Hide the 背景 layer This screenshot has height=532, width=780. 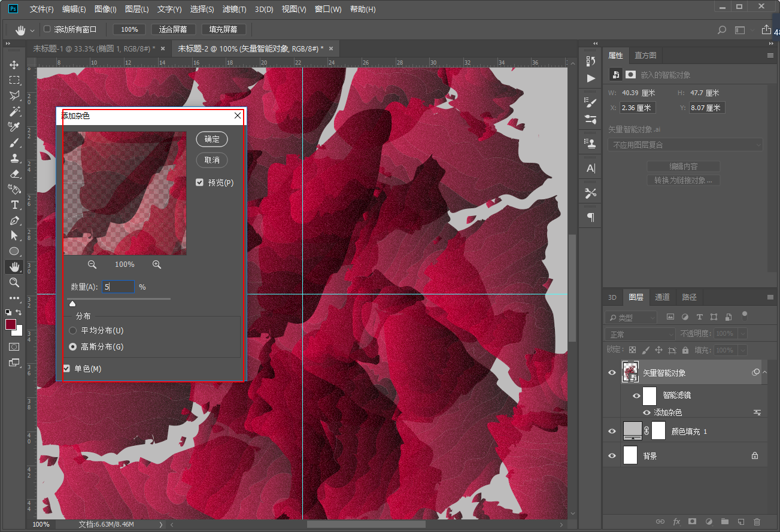click(612, 455)
